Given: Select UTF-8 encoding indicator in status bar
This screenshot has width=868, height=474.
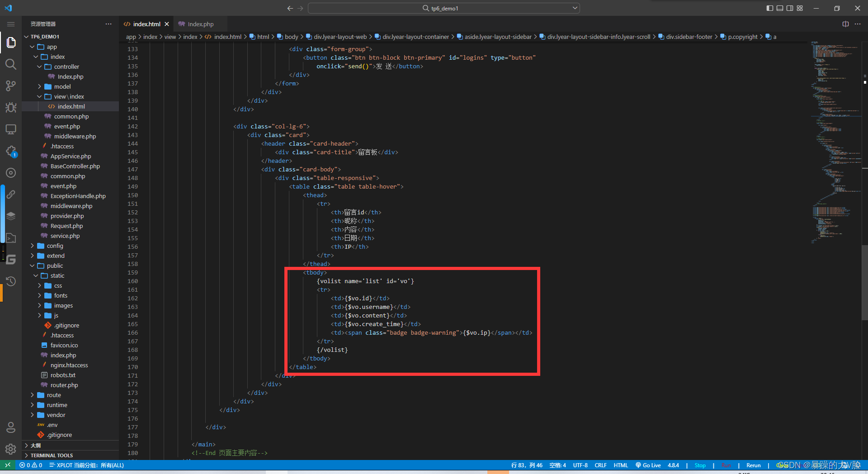Looking at the screenshot, I should coord(580,465).
